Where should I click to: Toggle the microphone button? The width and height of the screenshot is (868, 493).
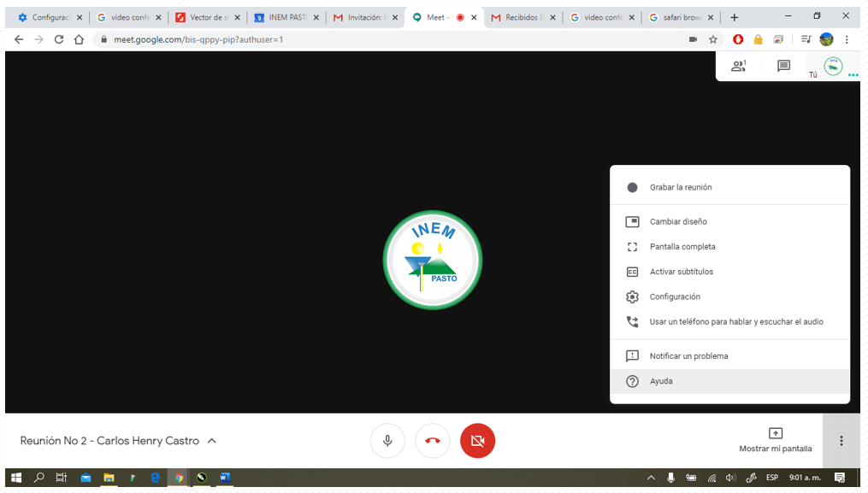[387, 441]
